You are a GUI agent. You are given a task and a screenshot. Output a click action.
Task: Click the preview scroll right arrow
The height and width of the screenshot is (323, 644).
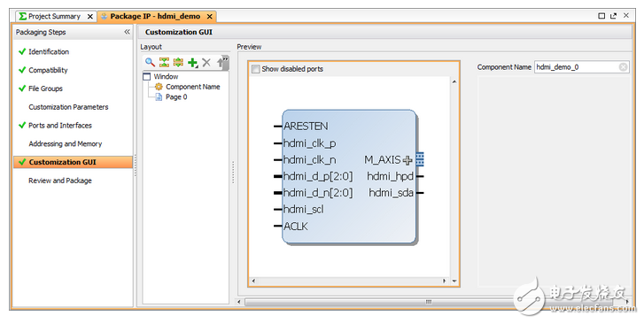pyautogui.click(x=444, y=281)
